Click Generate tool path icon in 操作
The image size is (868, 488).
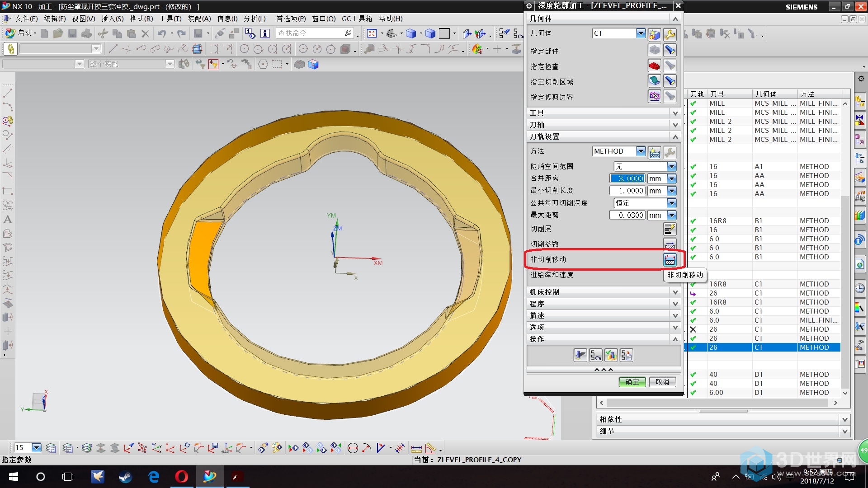[580, 355]
